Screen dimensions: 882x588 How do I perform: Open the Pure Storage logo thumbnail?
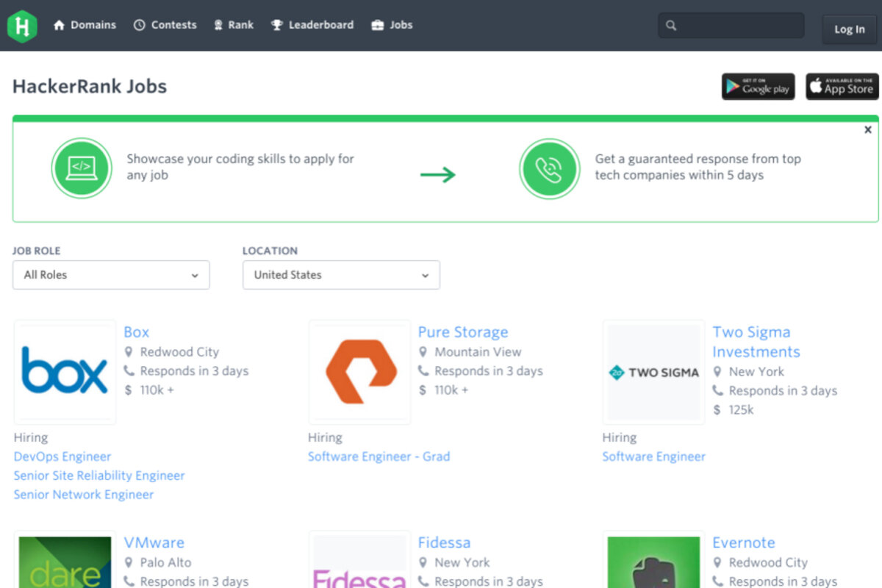[360, 372]
